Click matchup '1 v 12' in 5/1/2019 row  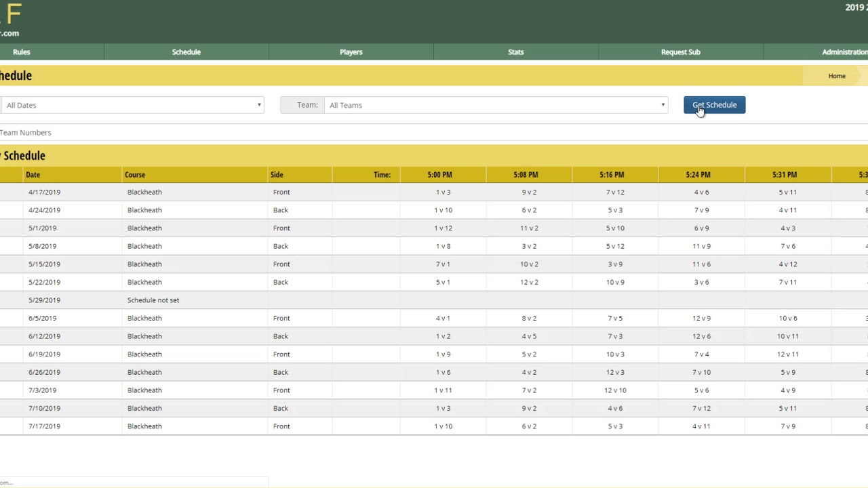pyautogui.click(x=443, y=228)
